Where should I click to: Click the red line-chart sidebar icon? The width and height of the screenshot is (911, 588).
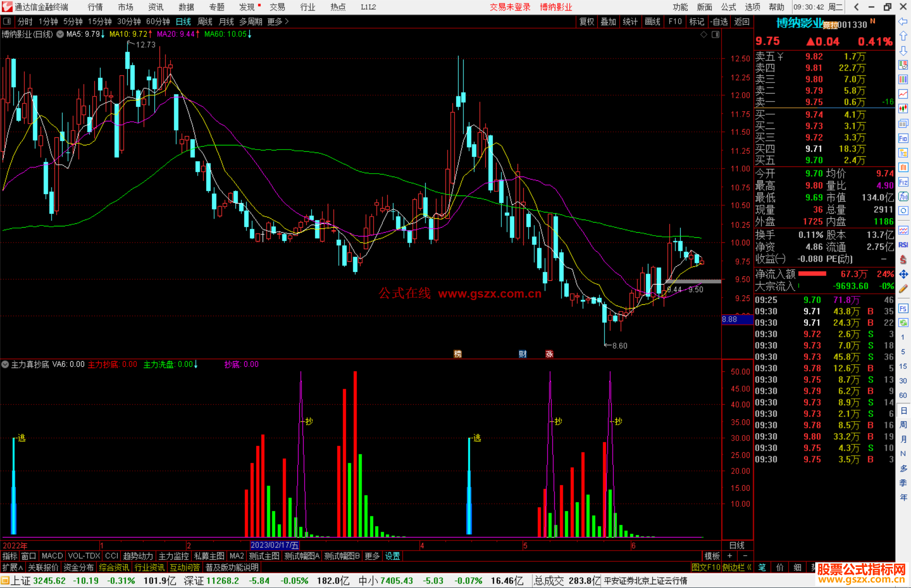coord(903,94)
